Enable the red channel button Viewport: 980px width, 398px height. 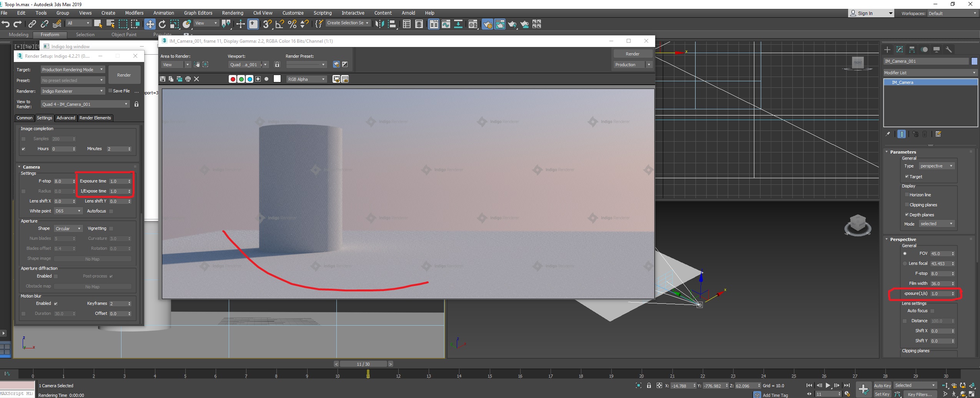tap(233, 79)
